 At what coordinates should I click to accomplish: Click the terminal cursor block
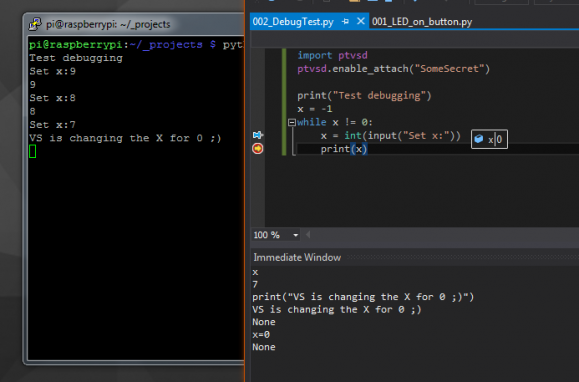(x=32, y=151)
